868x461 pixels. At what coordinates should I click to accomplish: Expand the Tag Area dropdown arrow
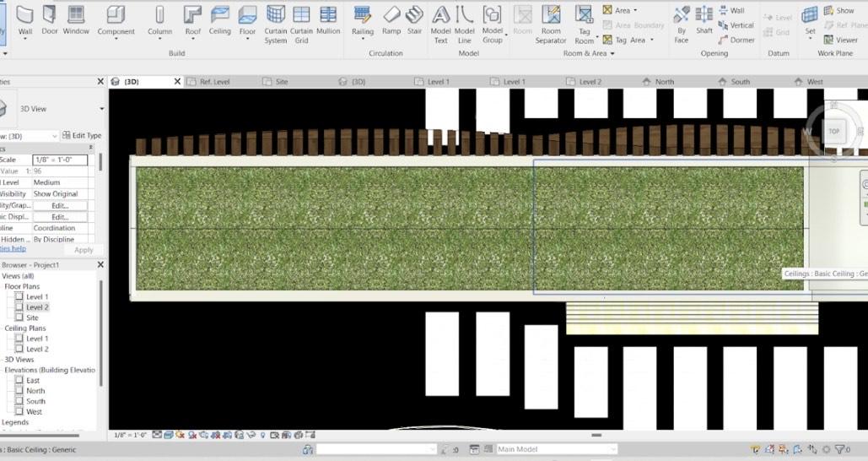coord(651,40)
